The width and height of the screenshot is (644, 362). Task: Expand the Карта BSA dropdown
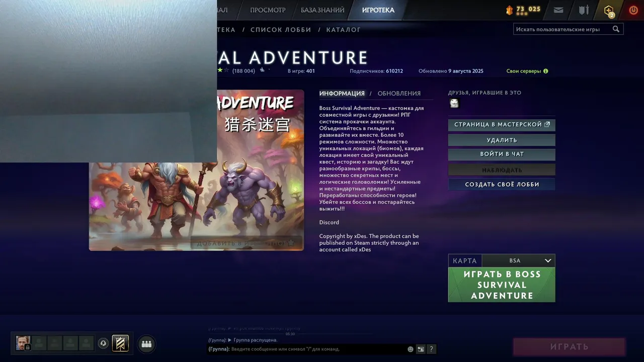(518, 260)
